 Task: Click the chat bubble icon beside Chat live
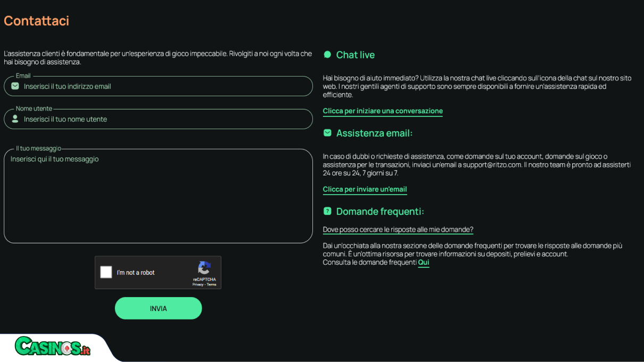(x=327, y=55)
